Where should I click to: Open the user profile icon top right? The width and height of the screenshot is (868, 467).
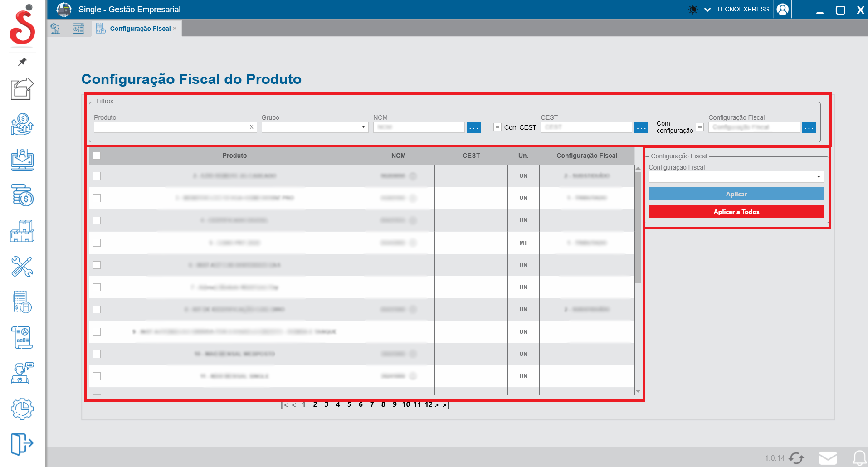coord(783,9)
